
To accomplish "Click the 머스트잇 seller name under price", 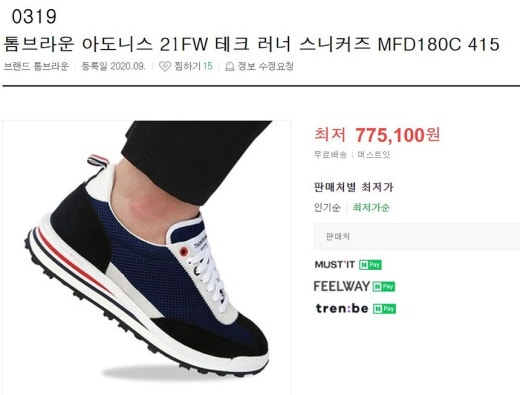I will (373, 155).
